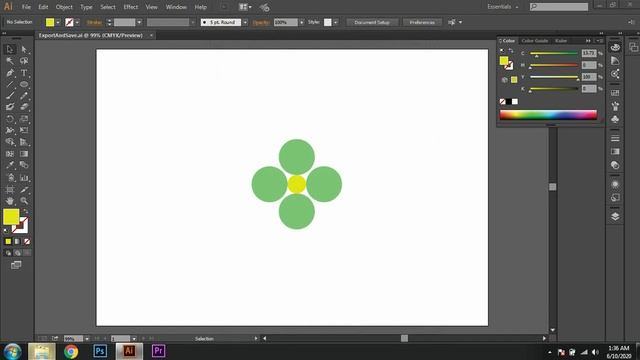640x360 pixels.
Task: Reset to default fill and stroke in toolbox
Action: coord(6,231)
